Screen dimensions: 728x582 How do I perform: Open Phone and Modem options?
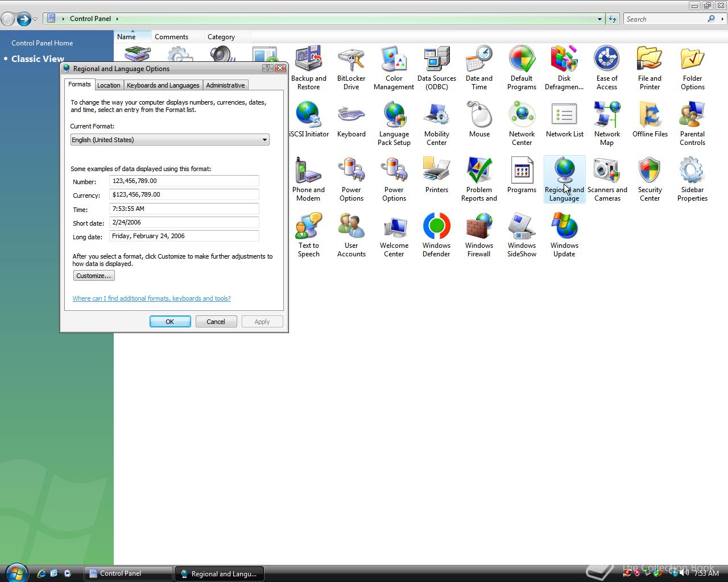308,180
